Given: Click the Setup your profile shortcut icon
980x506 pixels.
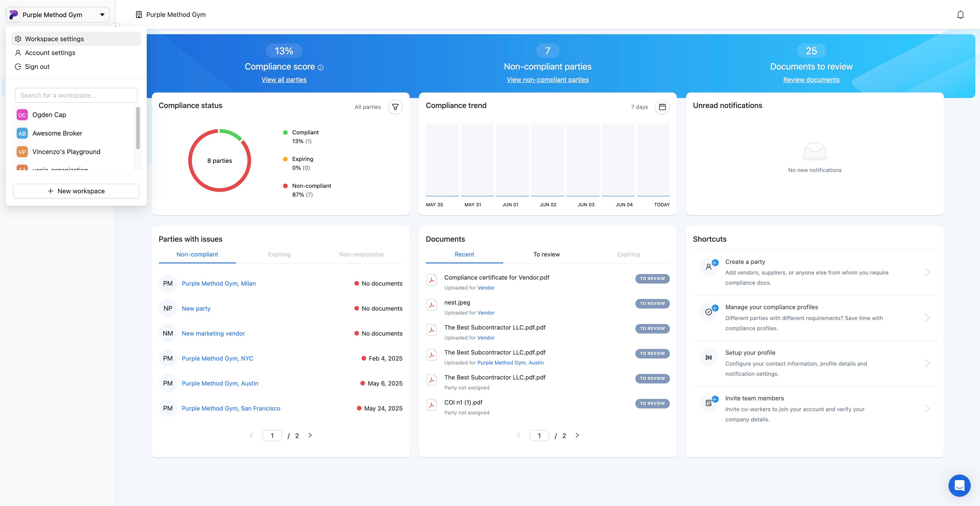Looking at the screenshot, I should (709, 357).
